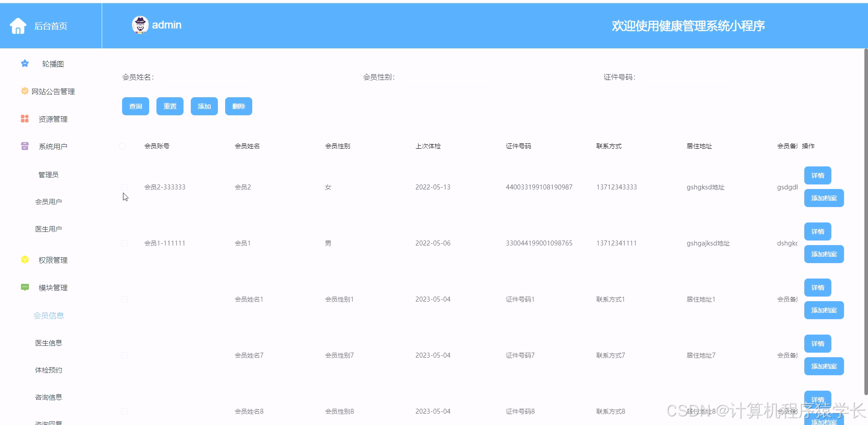Check the row for 会员姓名8
The height and width of the screenshot is (425, 868).
click(x=124, y=411)
